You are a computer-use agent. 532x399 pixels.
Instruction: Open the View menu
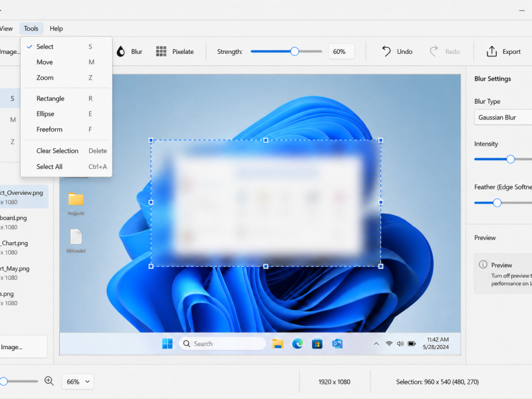click(x=7, y=29)
